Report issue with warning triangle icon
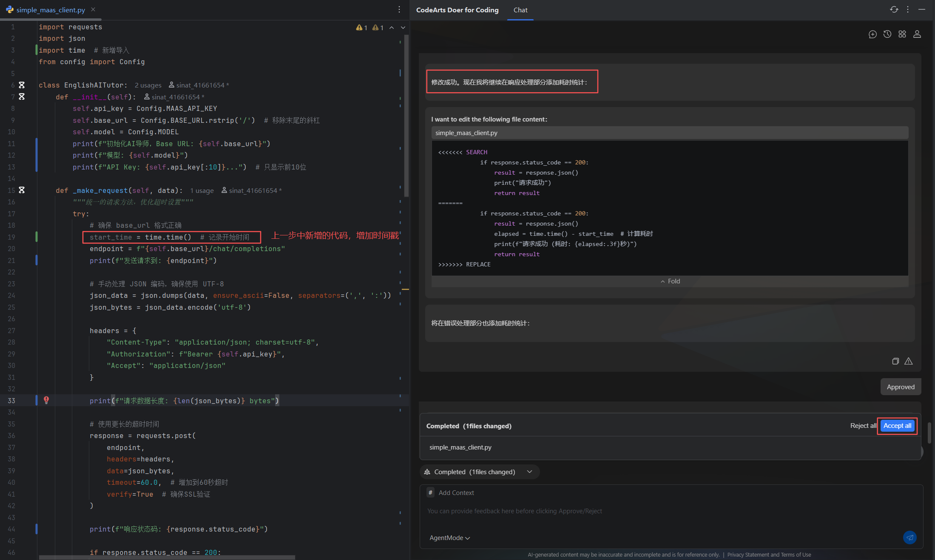Image resolution: width=935 pixels, height=560 pixels. coord(909,361)
